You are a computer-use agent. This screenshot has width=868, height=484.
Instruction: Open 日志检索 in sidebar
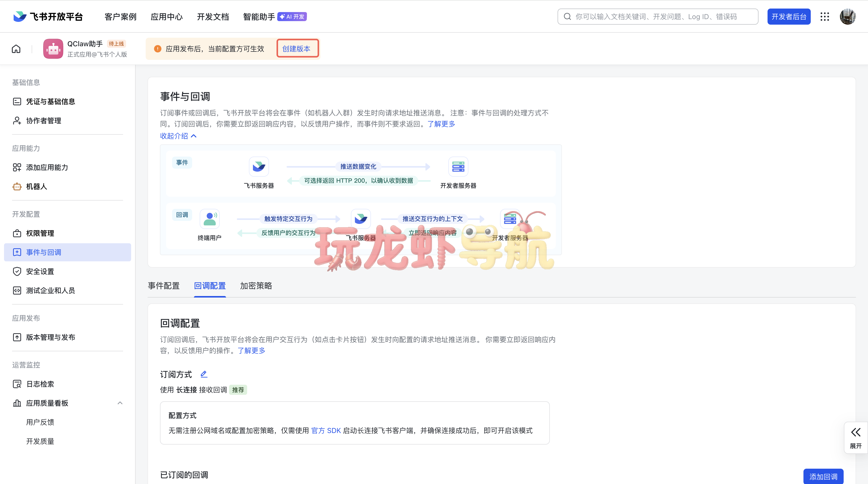coord(67,384)
